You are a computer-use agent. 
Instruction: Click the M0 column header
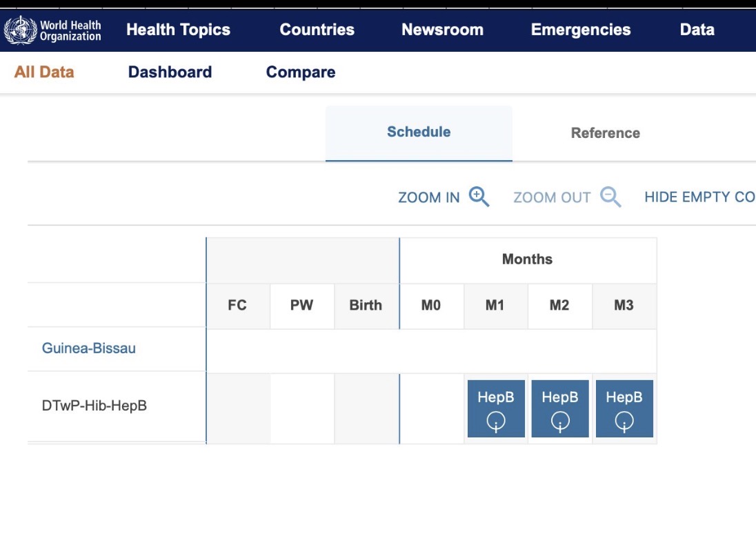coord(431,306)
